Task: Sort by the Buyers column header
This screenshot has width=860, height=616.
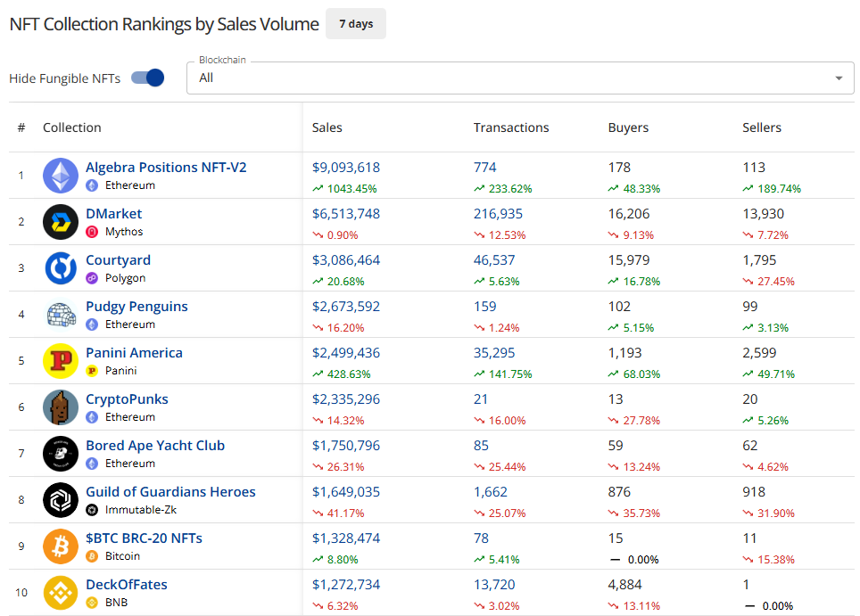Action: (628, 127)
